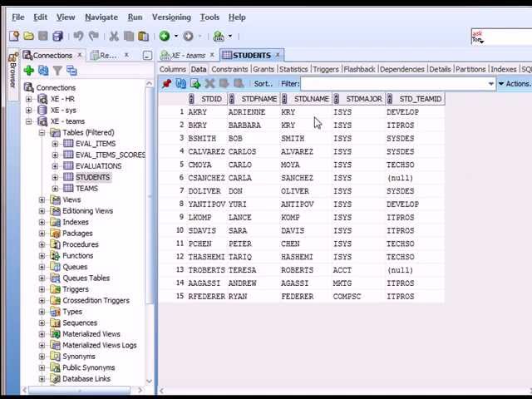The height and width of the screenshot is (399, 532).
Task: Select the EVALUATIONS table in tree
Action: click(x=98, y=166)
